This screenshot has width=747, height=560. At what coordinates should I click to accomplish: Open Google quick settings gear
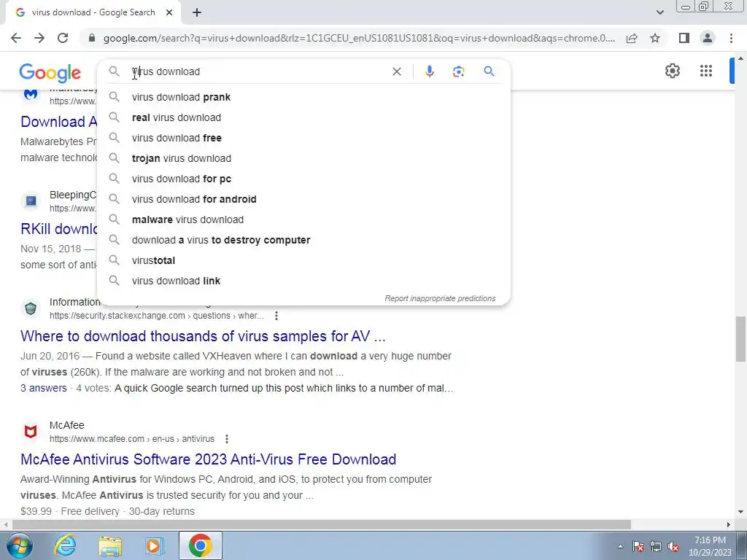click(672, 71)
